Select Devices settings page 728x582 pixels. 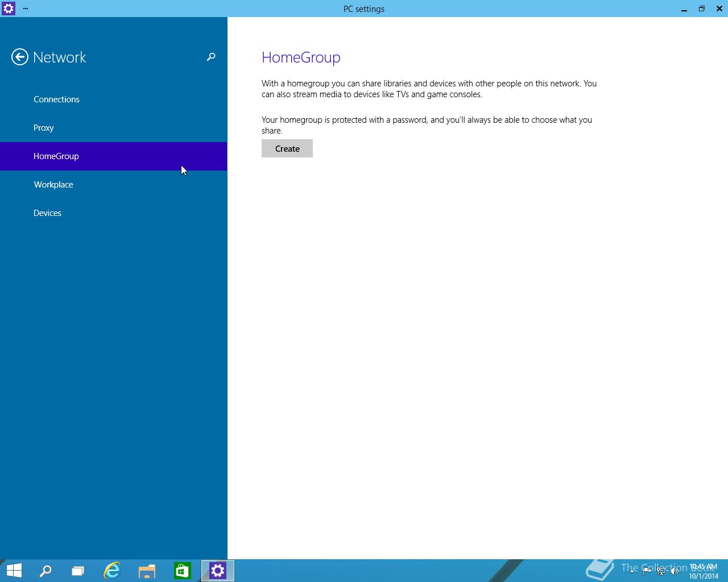[114, 213]
